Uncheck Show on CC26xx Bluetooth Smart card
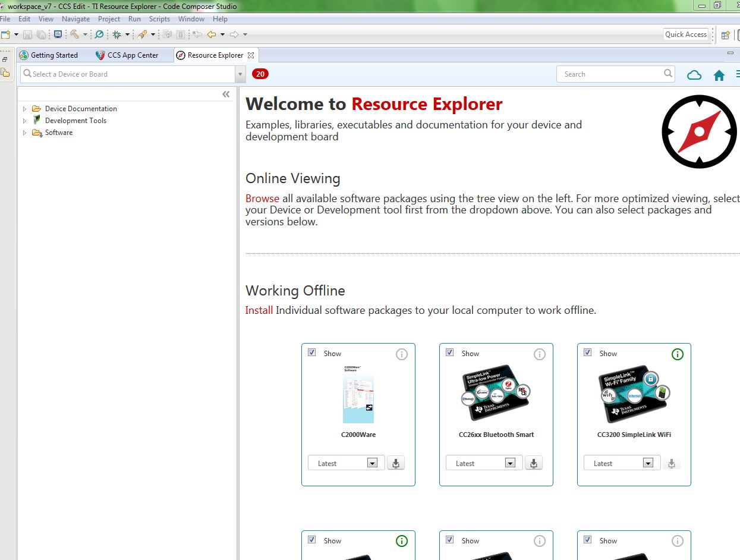Viewport: 740px width, 560px height. point(449,353)
